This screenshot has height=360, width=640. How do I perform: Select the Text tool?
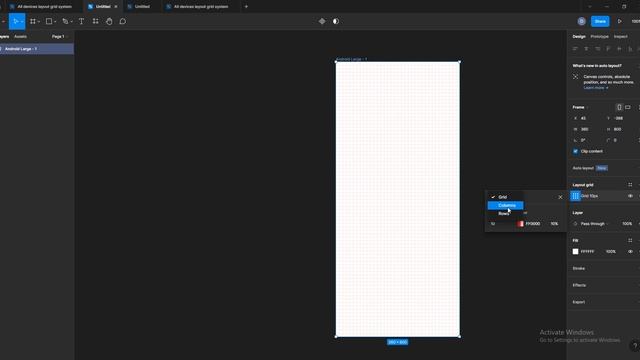point(81,21)
